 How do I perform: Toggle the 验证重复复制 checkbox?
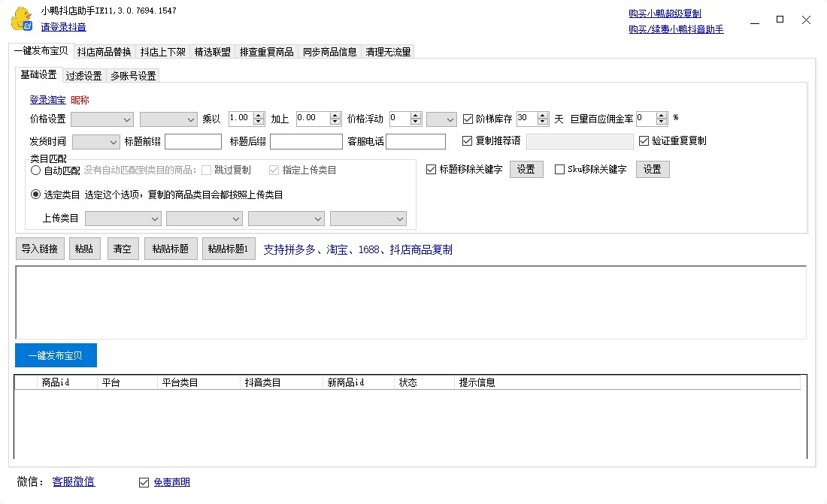tap(644, 140)
